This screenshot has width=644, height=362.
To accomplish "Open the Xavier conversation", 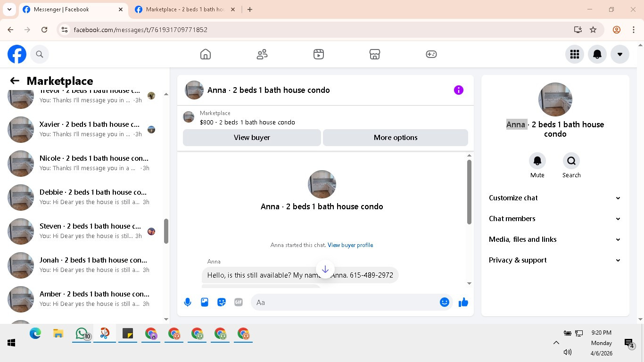I will (x=83, y=129).
